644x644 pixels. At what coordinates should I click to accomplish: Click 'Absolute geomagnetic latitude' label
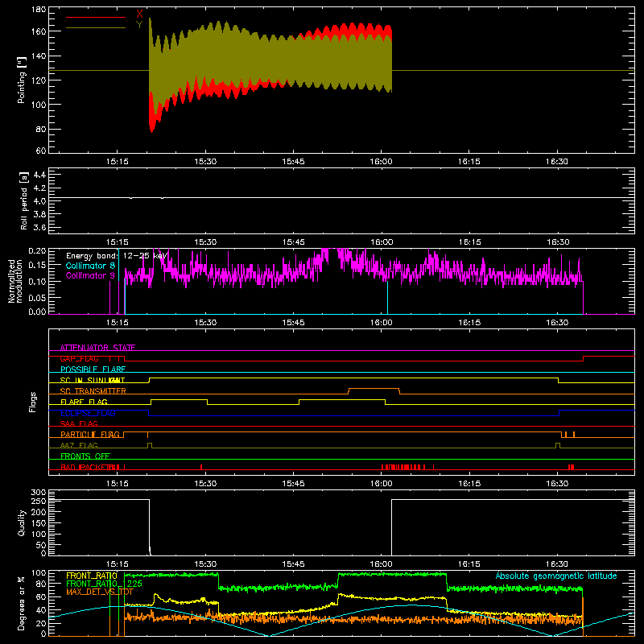coord(556,576)
